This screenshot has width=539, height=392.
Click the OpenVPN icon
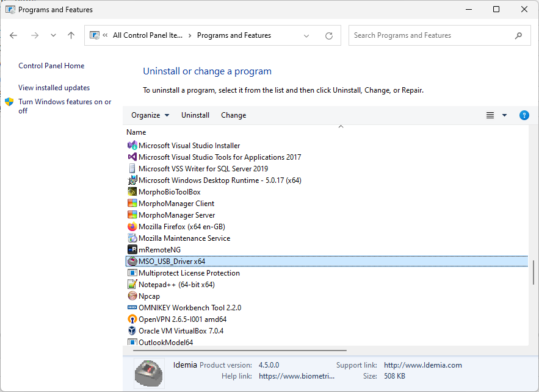pos(132,319)
